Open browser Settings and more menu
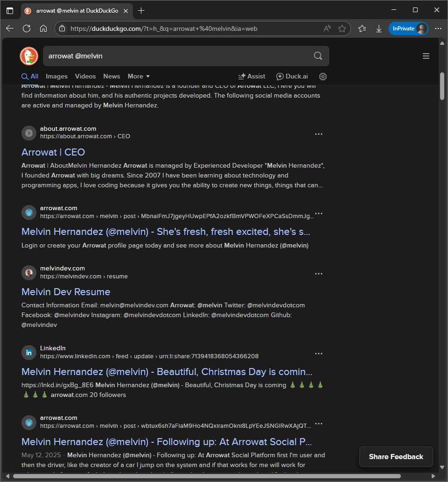 coord(438,28)
